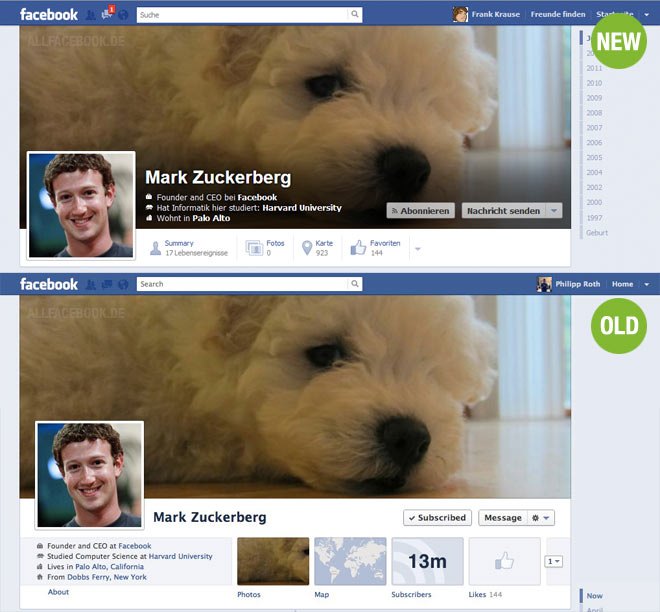This screenshot has width=660, height=612.
Task: Open the Likes thumbs-up tile
Action: pyautogui.click(x=504, y=561)
